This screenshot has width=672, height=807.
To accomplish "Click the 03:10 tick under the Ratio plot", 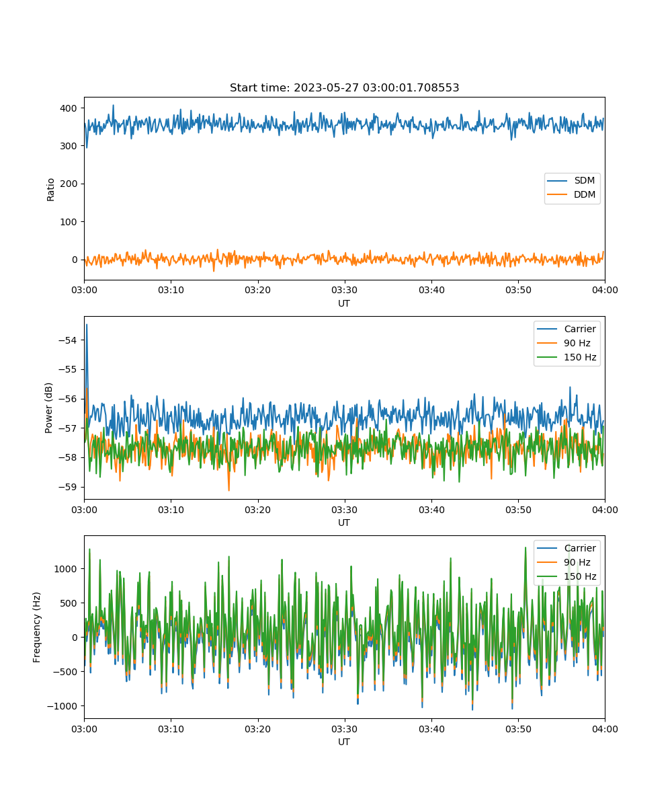I will 171,290.
